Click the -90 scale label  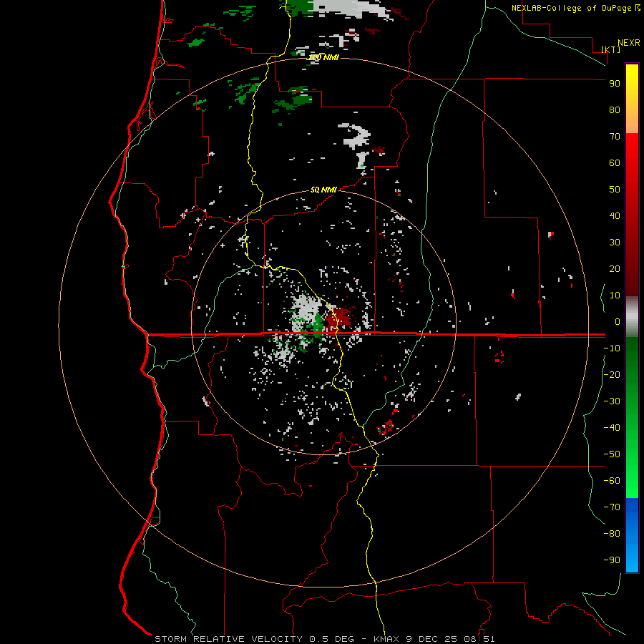pyautogui.click(x=612, y=560)
